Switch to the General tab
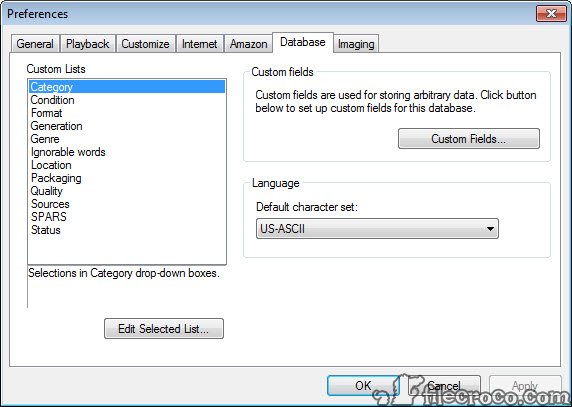This screenshot has width=572, height=407. pos(35,44)
